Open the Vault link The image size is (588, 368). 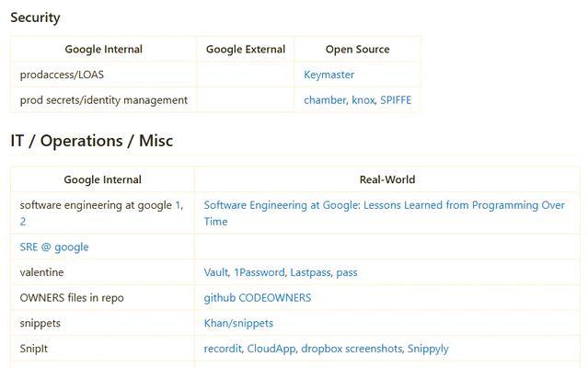tap(215, 272)
